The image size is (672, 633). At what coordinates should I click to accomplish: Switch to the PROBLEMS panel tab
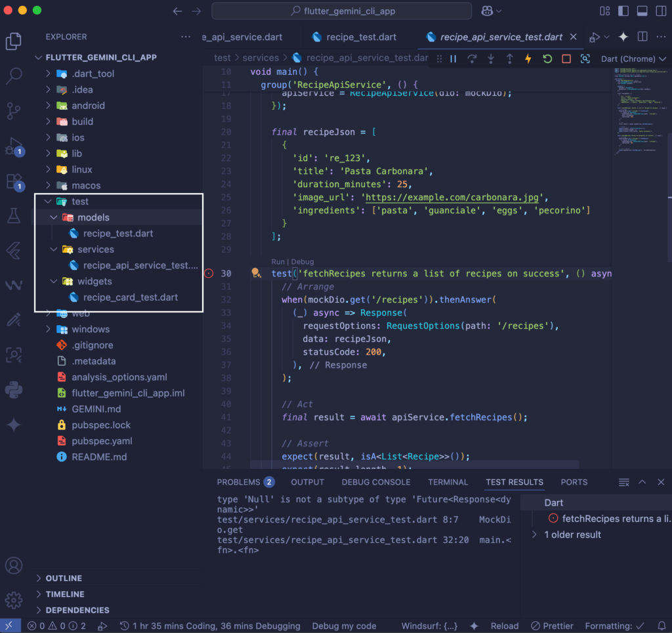click(x=245, y=482)
